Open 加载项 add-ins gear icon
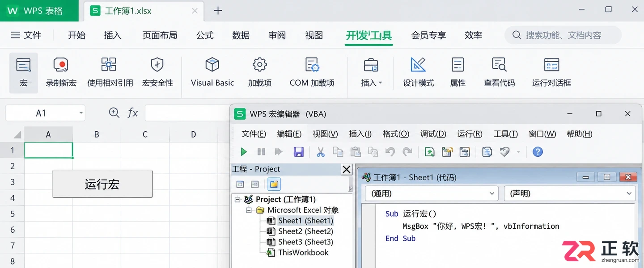 [260, 65]
